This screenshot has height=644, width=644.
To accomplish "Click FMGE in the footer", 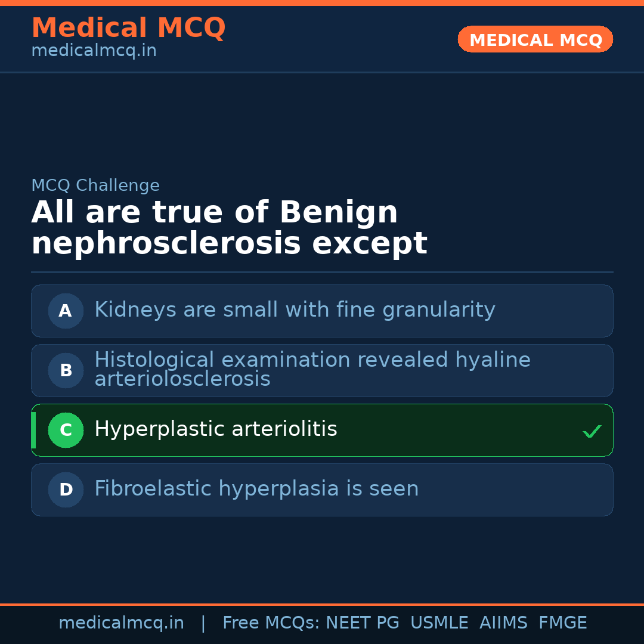I will tap(562, 623).
